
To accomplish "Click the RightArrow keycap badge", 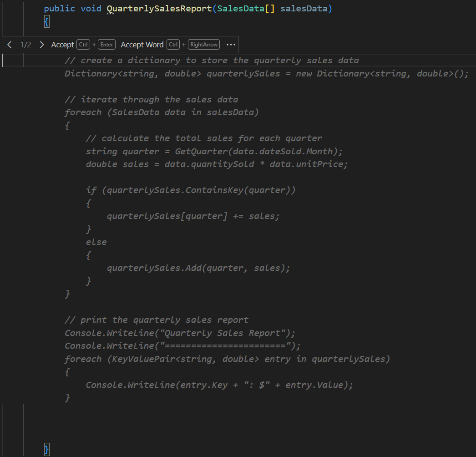I will (203, 44).
